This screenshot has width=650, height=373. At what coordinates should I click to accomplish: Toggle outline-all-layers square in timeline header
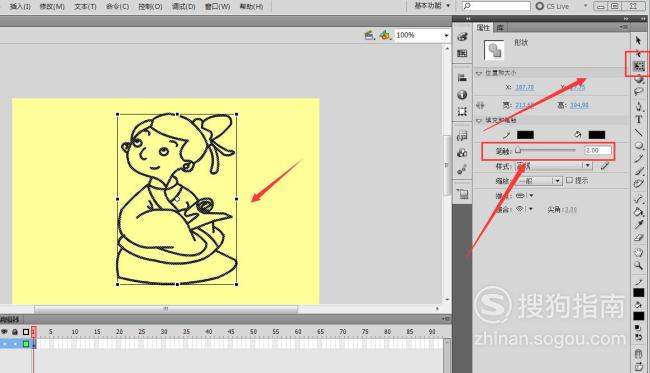coord(26,332)
